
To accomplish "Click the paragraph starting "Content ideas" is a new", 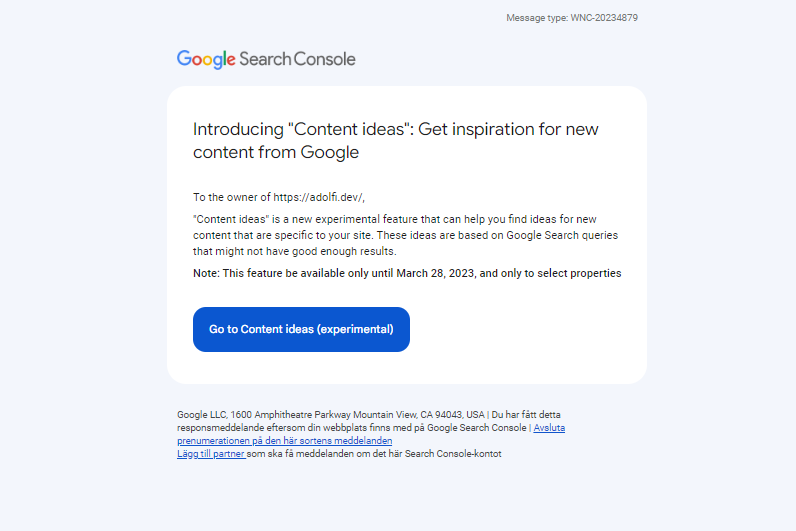I will coord(405,235).
